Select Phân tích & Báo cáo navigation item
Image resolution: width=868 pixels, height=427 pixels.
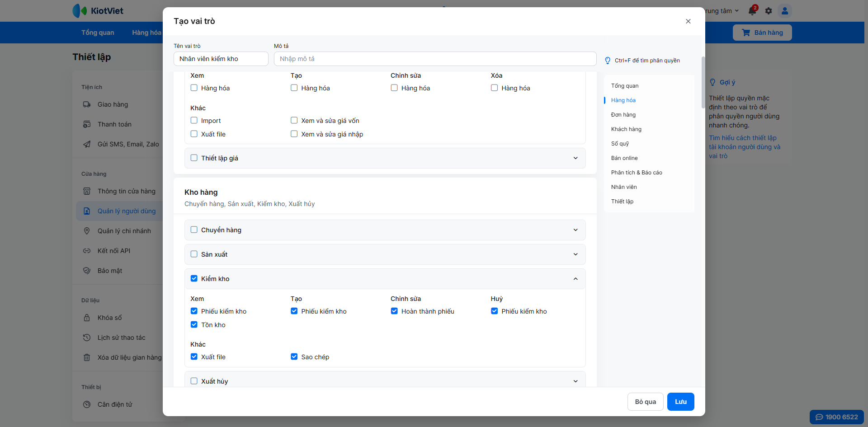(637, 173)
